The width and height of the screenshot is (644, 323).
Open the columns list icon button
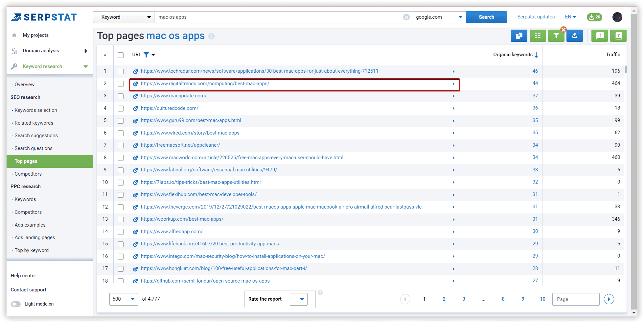pyautogui.click(x=538, y=36)
